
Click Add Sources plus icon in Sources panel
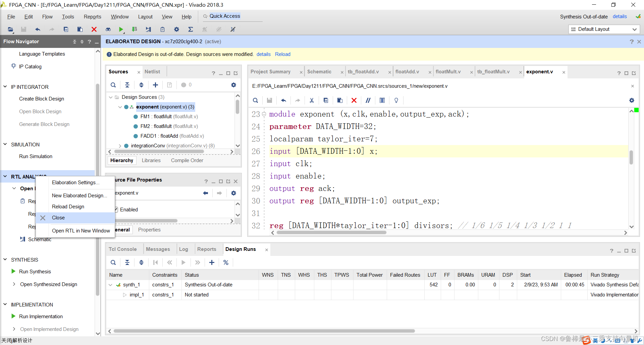click(155, 85)
